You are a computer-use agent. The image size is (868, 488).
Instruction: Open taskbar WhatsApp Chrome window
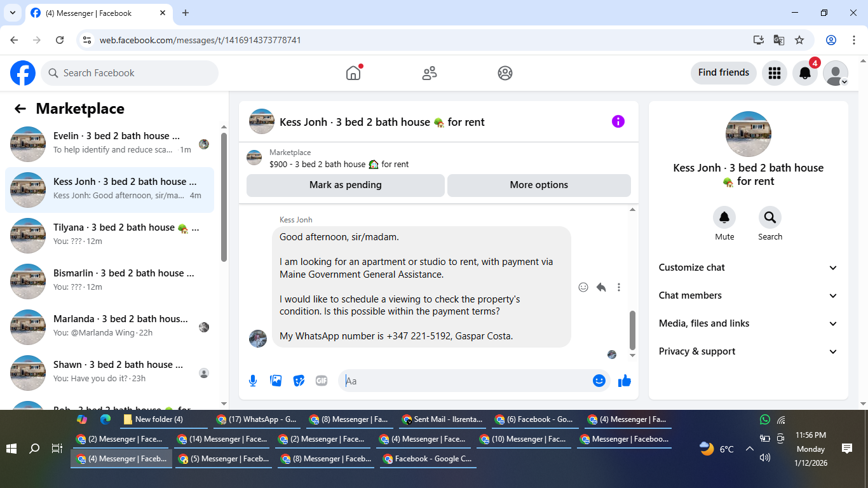(257, 419)
